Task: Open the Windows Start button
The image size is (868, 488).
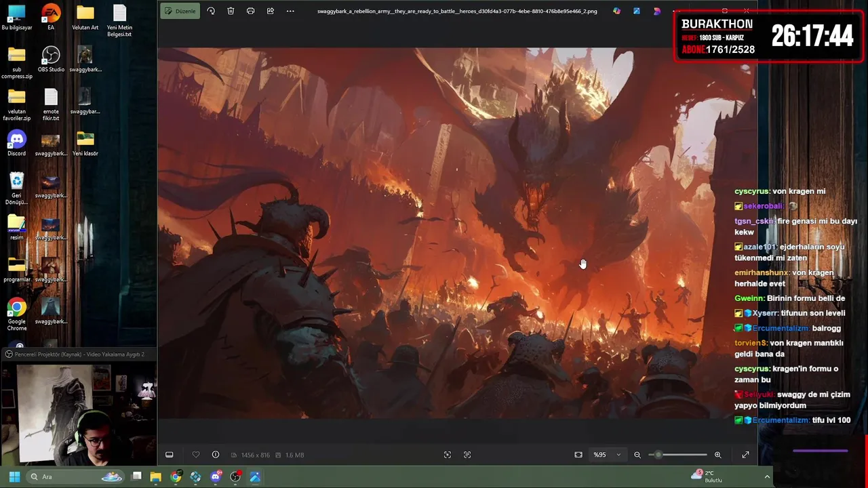Action: pos(14,476)
